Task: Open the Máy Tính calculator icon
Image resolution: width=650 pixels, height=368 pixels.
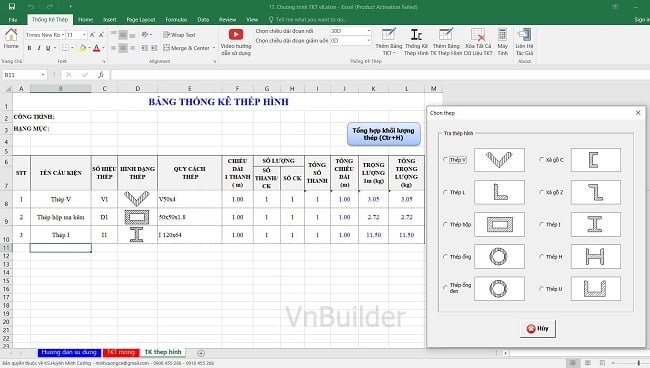Action: point(502,35)
